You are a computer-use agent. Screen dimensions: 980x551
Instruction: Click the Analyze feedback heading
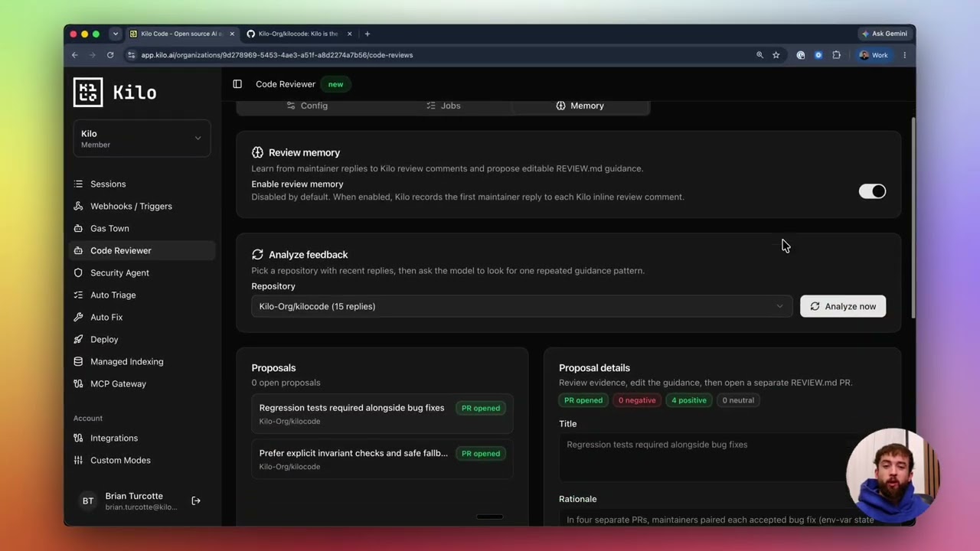tap(308, 255)
